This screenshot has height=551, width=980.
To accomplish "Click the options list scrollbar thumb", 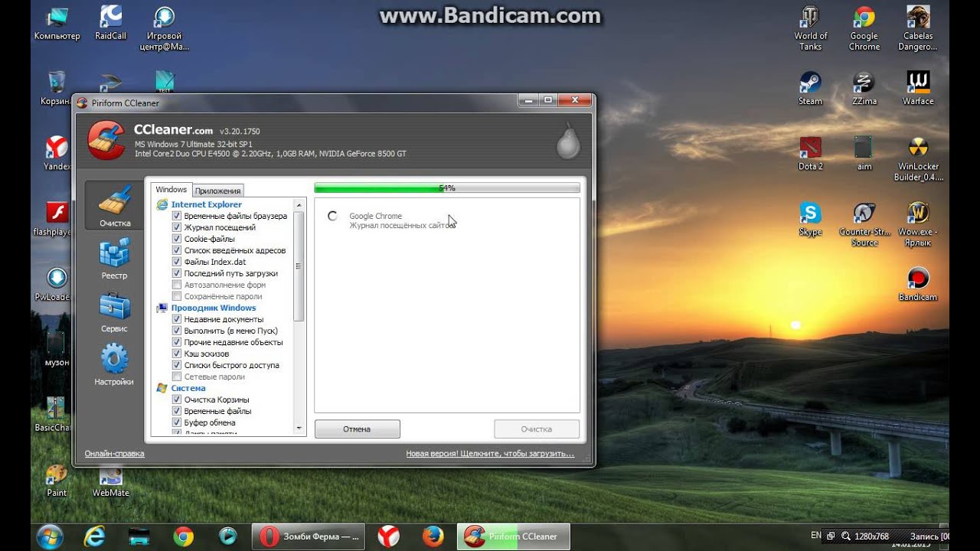I will [x=299, y=266].
